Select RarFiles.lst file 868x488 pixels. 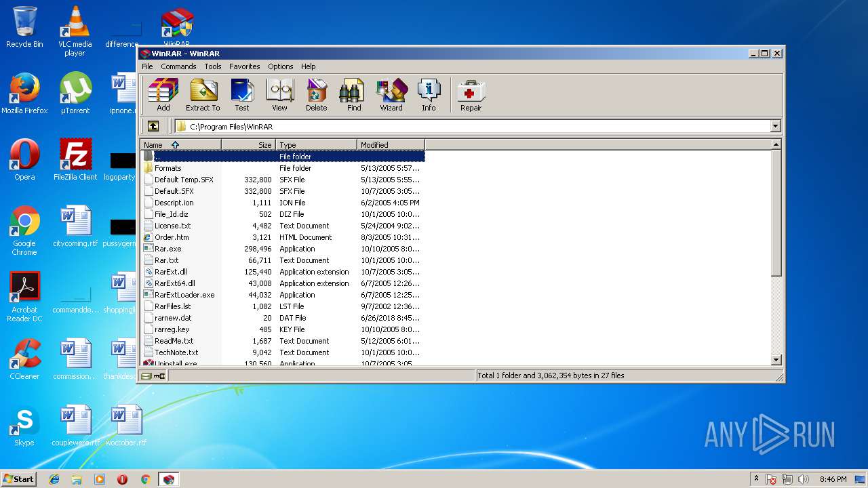[283, 306]
